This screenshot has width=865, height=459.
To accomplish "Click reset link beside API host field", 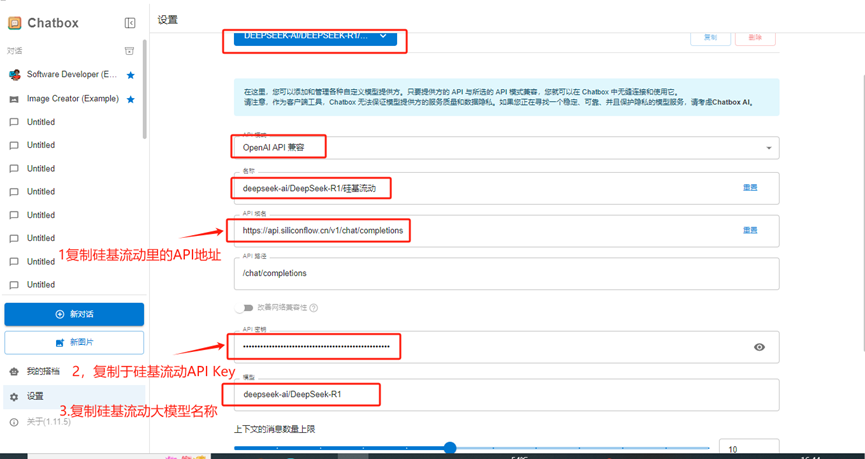I will pyautogui.click(x=750, y=230).
